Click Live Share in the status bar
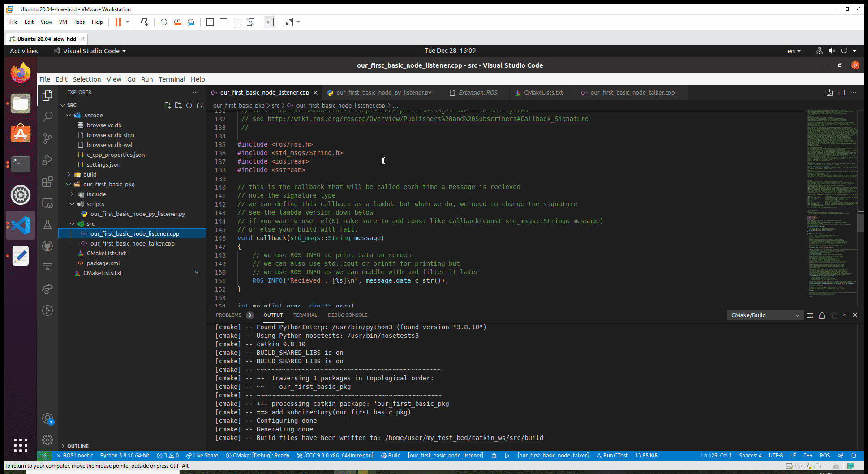Viewport: 868px width, 474px height. tap(202, 456)
